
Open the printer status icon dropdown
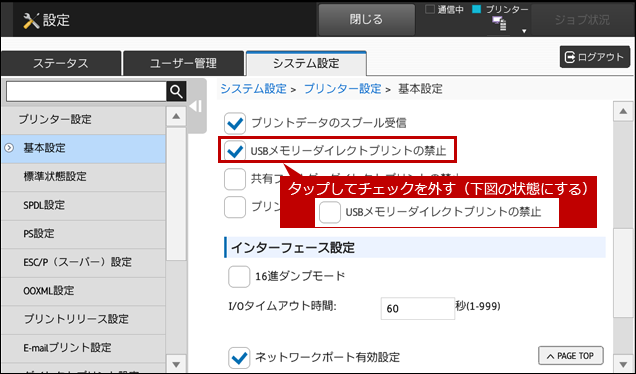point(524,31)
